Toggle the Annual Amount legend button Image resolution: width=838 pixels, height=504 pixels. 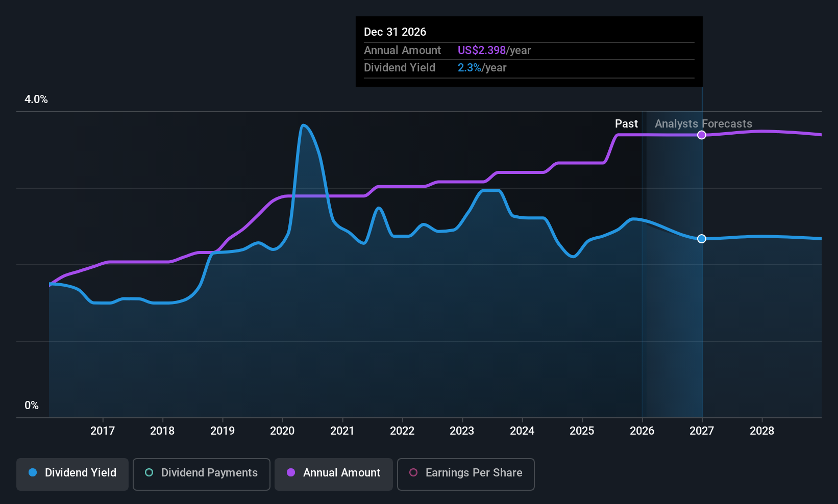coord(334,474)
